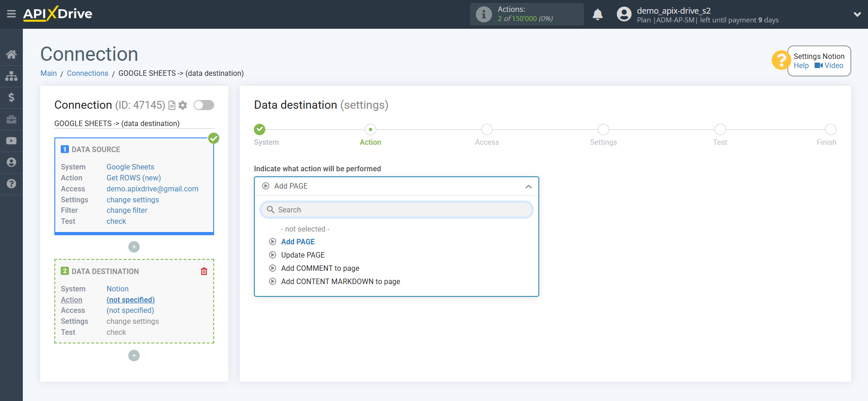
Task: Open the hamburger menu
Action: point(11,14)
